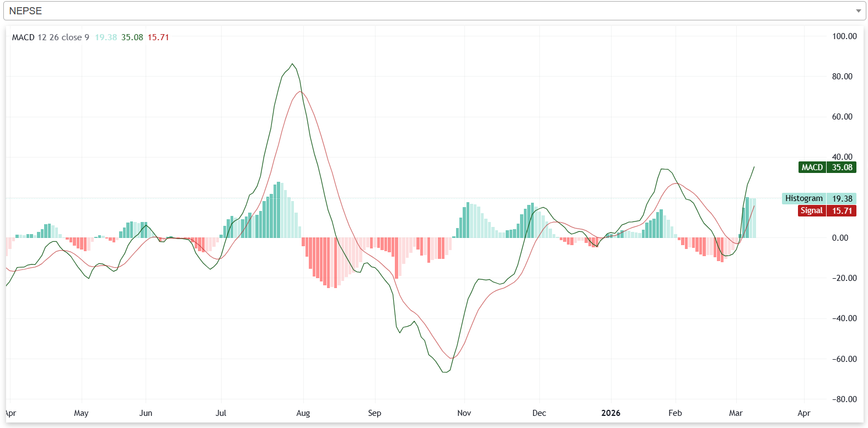
Task: Click the −80.00 price scale label
Action: [x=844, y=399]
